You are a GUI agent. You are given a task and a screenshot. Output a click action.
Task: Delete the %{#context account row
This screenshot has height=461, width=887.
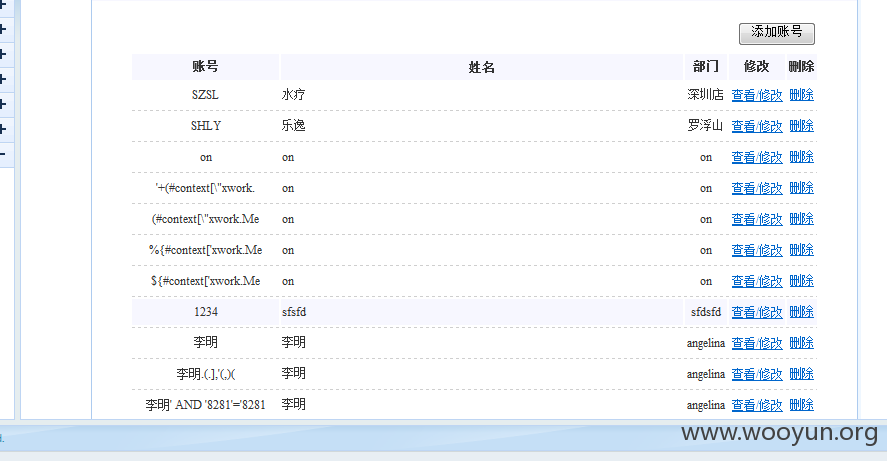tap(802, 250)
